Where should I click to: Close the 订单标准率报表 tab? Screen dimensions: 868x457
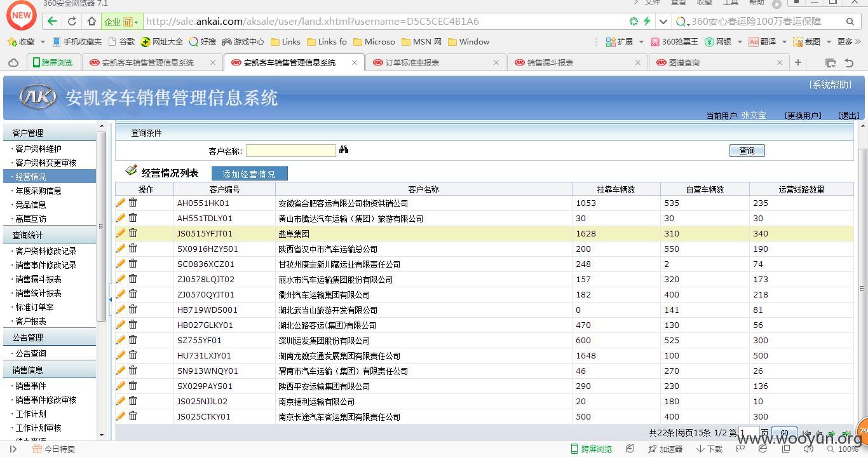tap(496, 62)
